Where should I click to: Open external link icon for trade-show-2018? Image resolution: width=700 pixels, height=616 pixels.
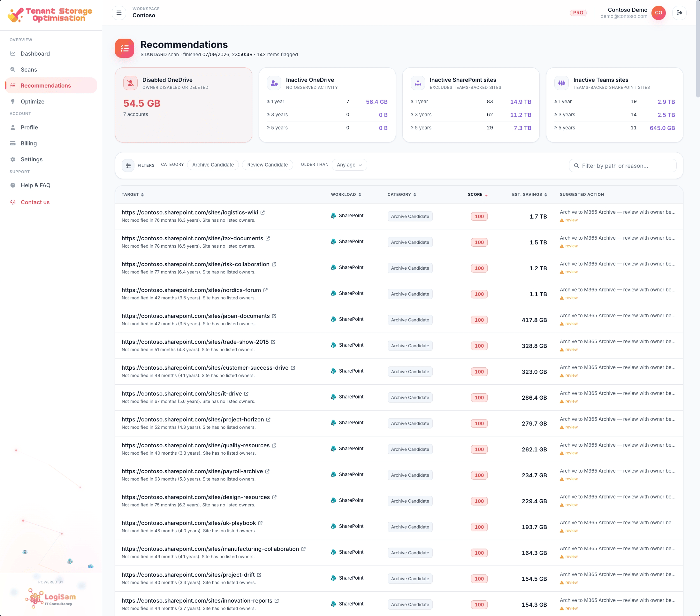(x=273, y=342)
